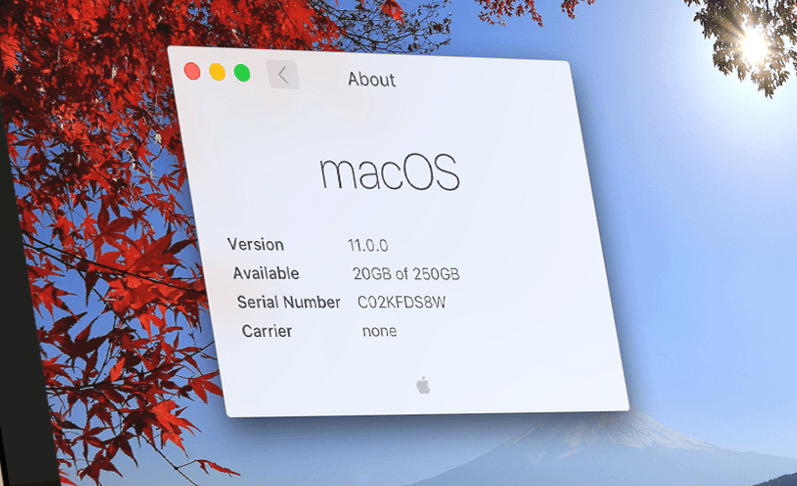Viewport: 797px width, 486px height.
Task: Click the About title text
Action: coord(372,79)
